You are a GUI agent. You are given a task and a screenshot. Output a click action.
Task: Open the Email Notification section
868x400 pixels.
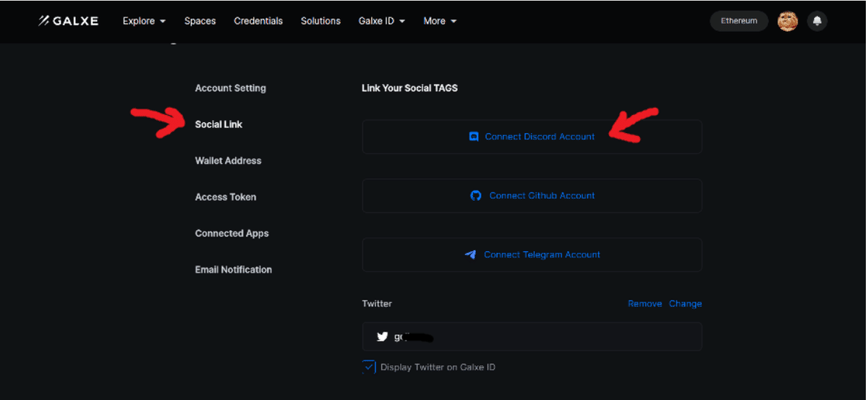click(x=234, y=270)
